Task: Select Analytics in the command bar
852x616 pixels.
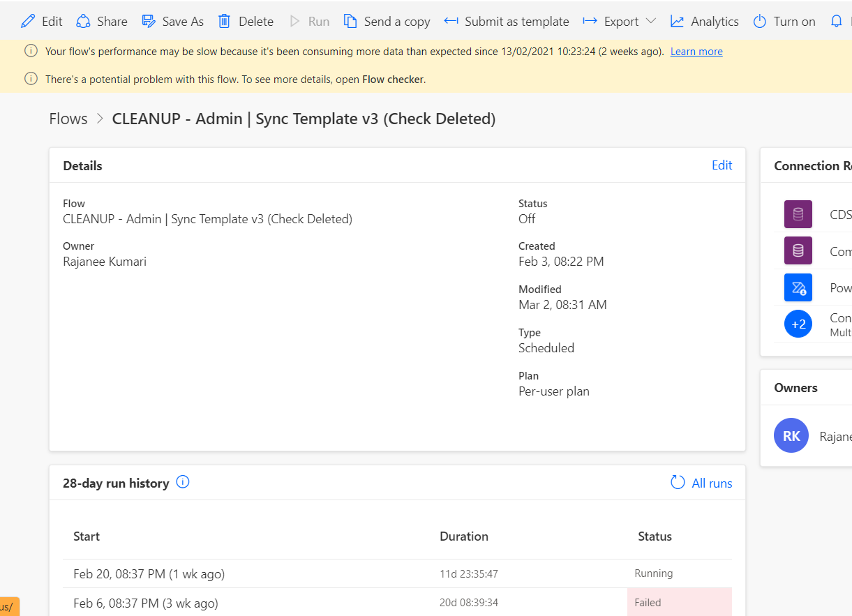Action: tap(705, 22)
